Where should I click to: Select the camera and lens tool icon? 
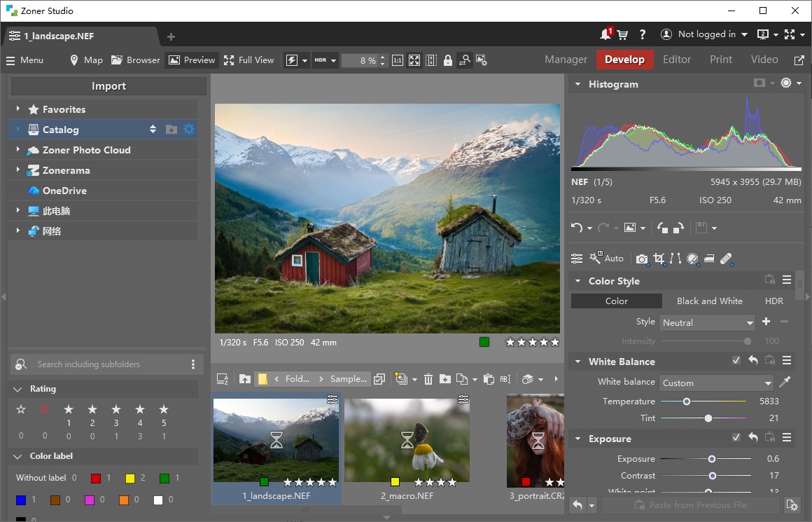[642, 259]
